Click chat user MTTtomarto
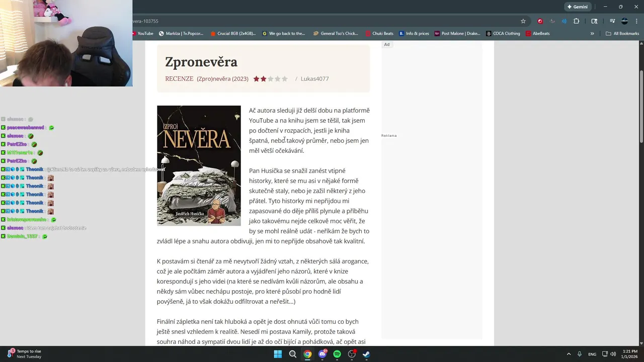The image size is (644, 362). [x=20, y=153]
